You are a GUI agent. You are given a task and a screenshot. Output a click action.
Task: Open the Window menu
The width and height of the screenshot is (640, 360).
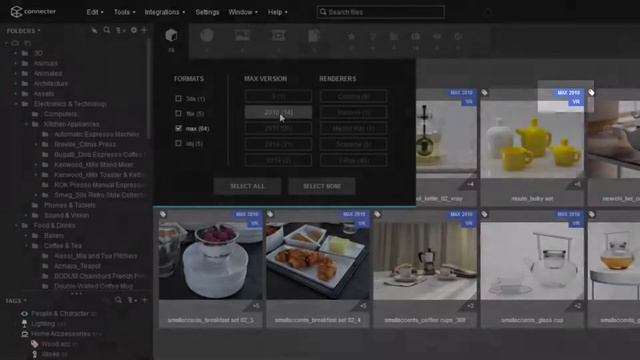pos(243,12)
